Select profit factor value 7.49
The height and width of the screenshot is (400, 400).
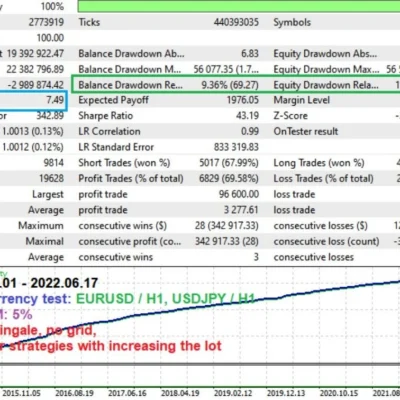(x=55, y=100)
